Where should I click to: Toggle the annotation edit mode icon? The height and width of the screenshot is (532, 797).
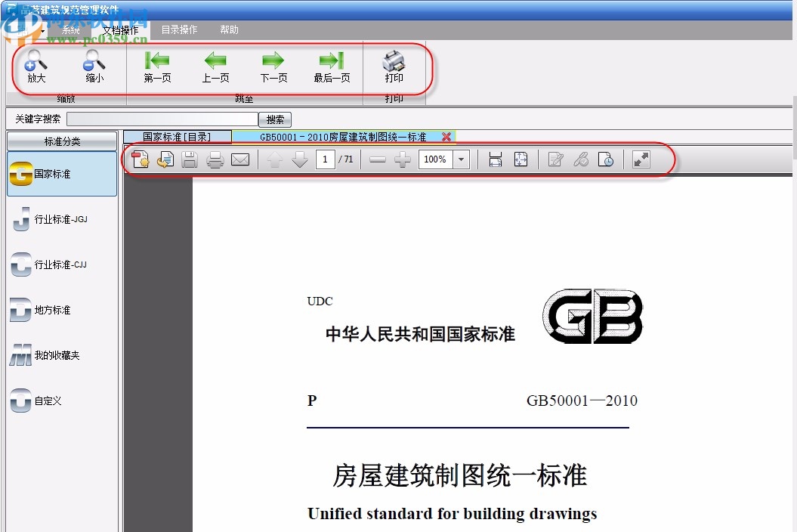click(x=555, y=159)
